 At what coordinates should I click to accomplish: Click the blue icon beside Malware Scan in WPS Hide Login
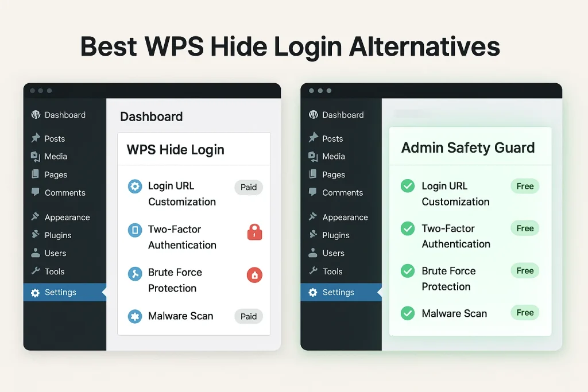coord(135,316)
